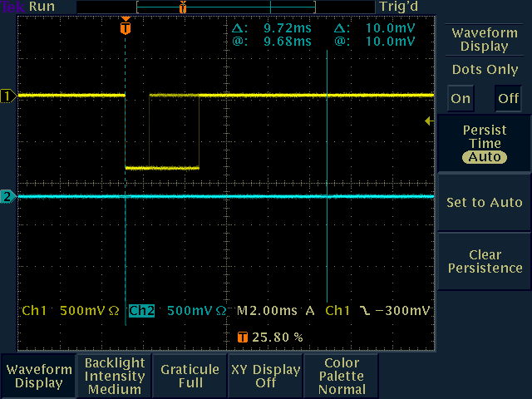Click the Run acquisition status label
Viewport: 532px width, 399px height.
click(x=42, y=7)
